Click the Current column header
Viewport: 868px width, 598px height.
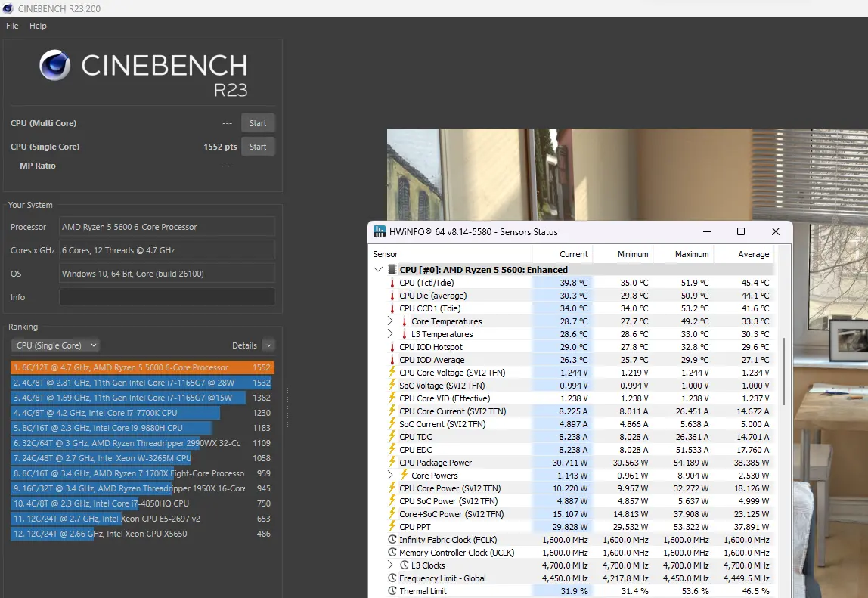pos(563,254)
